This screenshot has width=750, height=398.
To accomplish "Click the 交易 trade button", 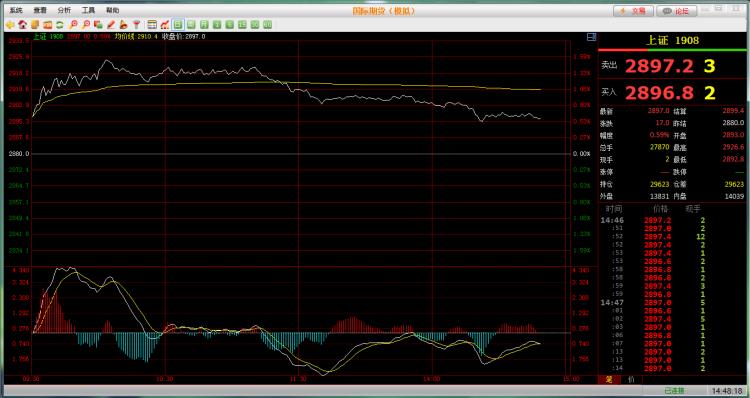I will point(633,11).
